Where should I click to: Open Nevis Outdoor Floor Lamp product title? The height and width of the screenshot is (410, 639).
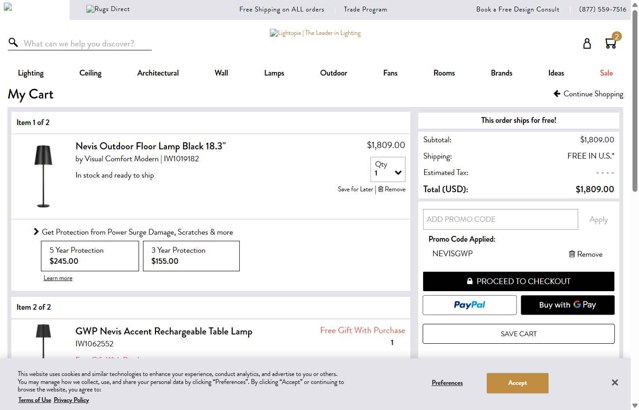tap(150, 146)
